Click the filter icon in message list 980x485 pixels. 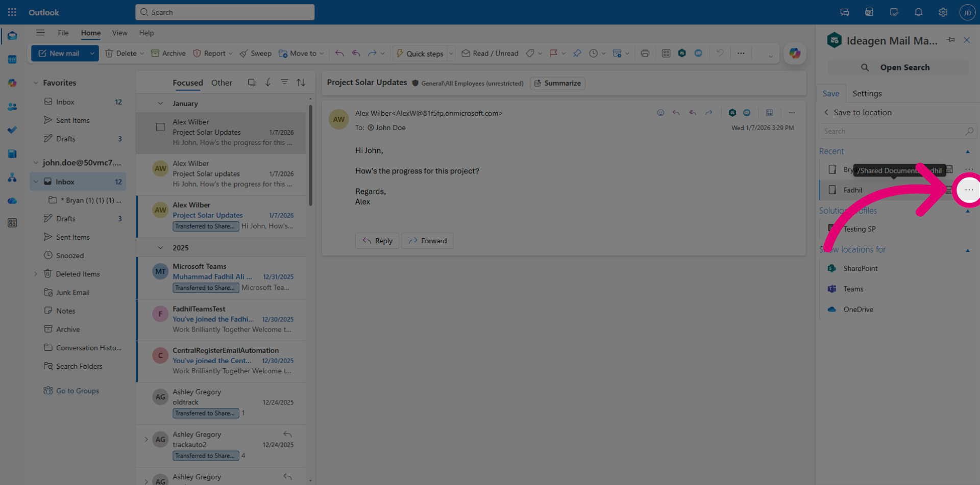[x=284, y=82]
